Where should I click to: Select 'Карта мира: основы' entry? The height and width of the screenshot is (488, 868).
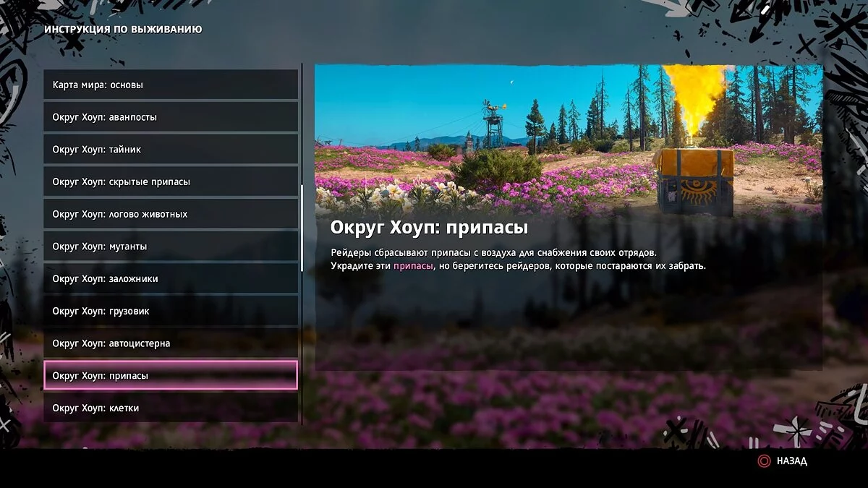[171, 85]
